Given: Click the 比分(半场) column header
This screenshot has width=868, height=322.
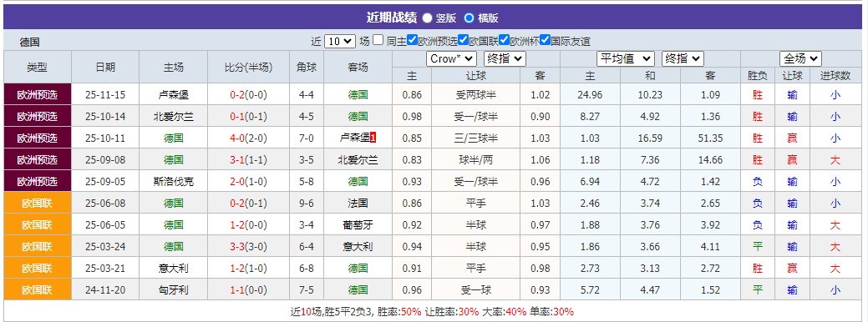Looking at the screenshot, I should 249,67.
